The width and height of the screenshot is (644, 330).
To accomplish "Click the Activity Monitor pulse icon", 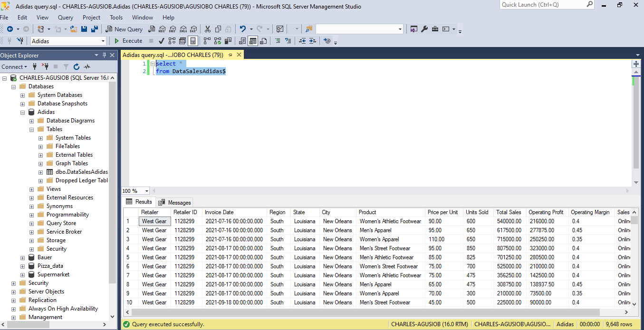I will (x=87, y=67).
